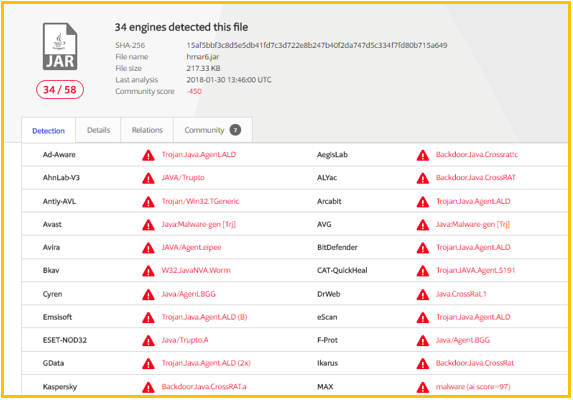
Task: Click the Java.CrossRat.1 detection name
Action: (461, 294)
